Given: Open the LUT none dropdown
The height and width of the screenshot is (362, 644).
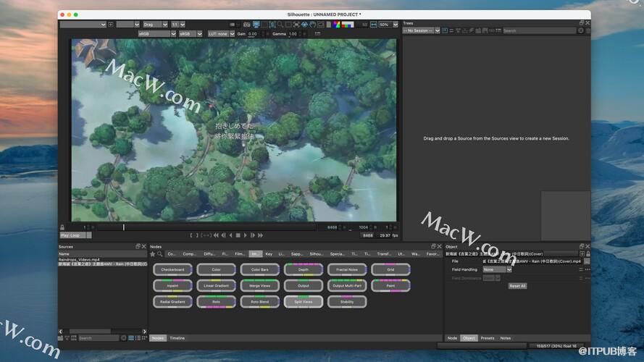Looking at the screenshot, I should pyautogui.click(x=221, y=34).
